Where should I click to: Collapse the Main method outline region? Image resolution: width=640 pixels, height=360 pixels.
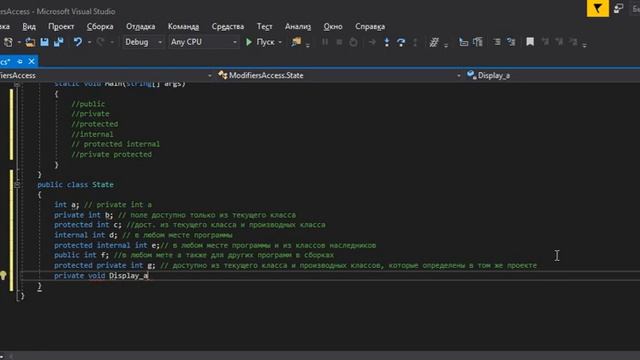coord(17,84)
